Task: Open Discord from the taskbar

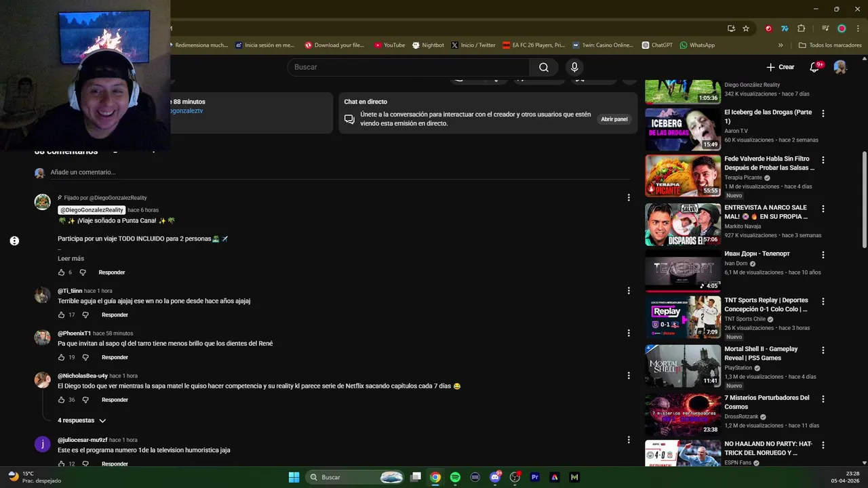Action: pos(495,477)
